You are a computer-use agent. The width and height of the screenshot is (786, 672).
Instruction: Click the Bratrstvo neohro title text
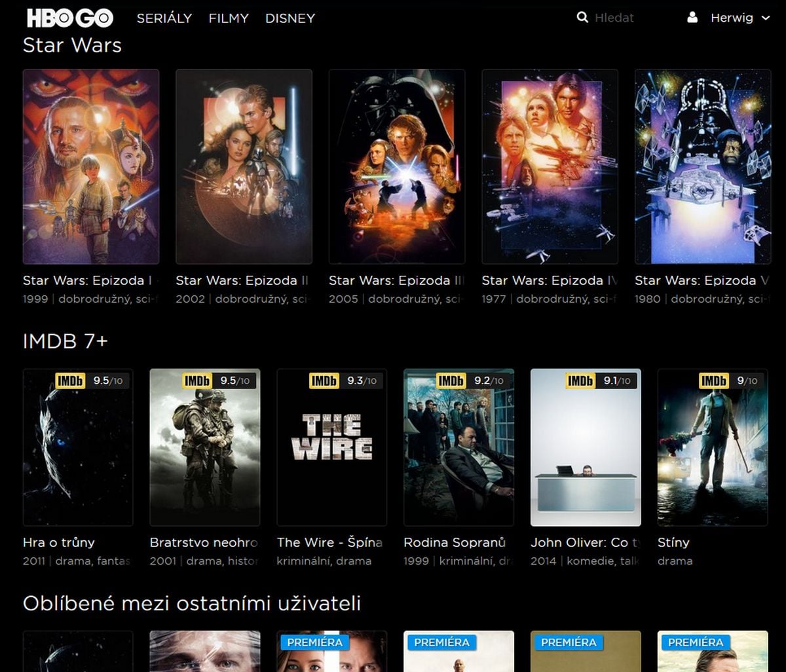204,542
